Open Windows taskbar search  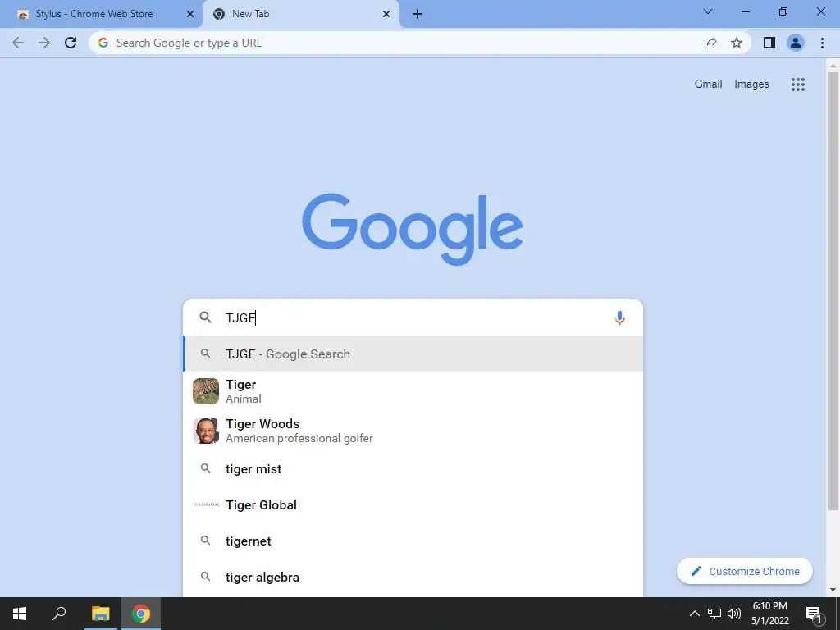coord(59,614)
